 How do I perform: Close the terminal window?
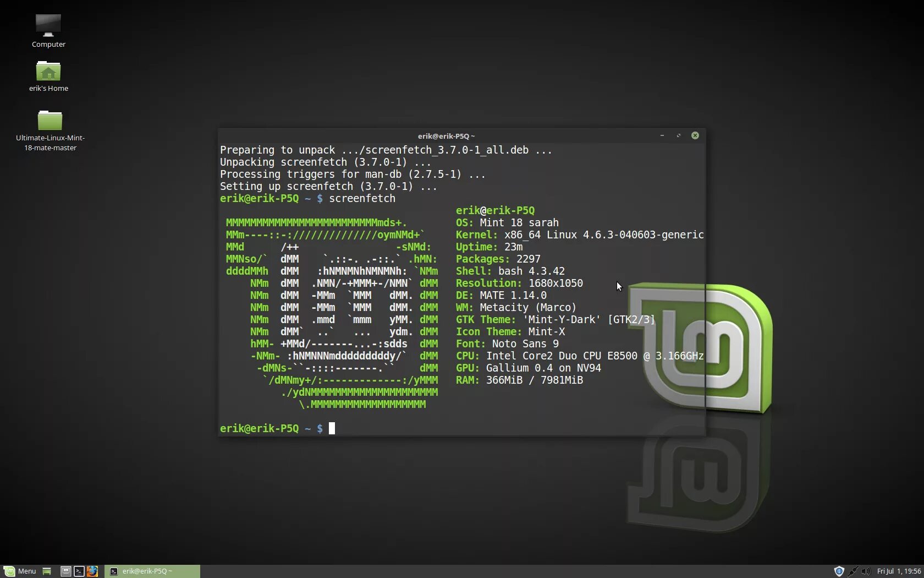pos(695,135)
